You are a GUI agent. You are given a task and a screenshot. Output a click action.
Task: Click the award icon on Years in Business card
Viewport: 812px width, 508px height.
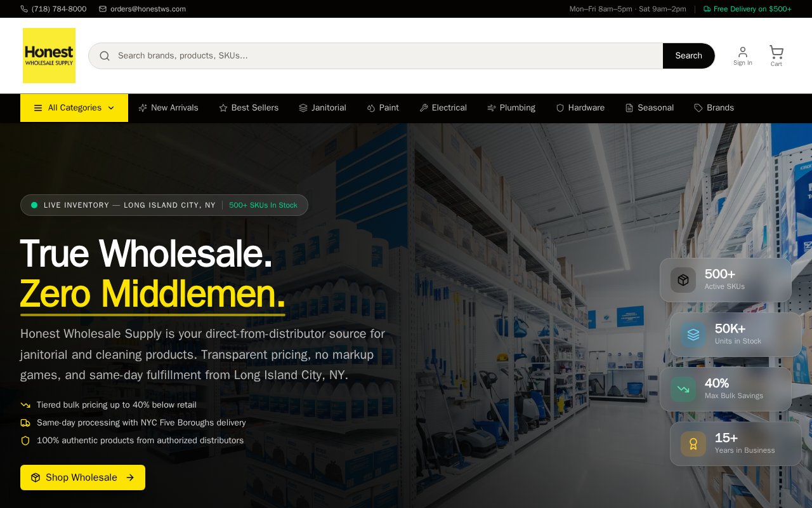pyautogui.click(x=693, y=444)
